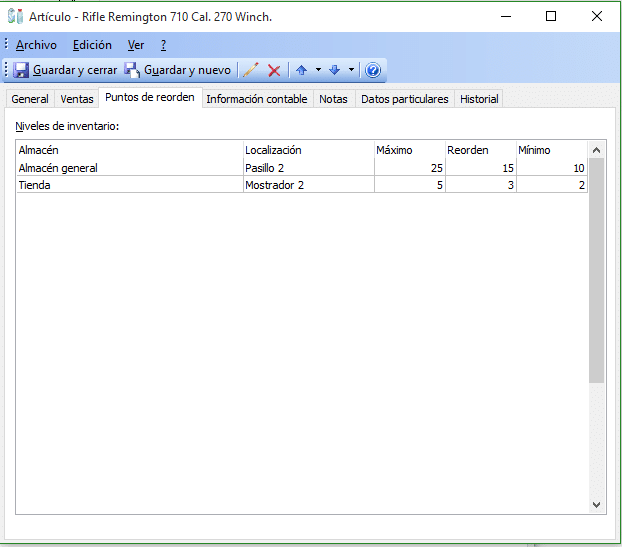Open the Edición menu
The height and width of the screenshot is (547, 622).
click(92, 45)
